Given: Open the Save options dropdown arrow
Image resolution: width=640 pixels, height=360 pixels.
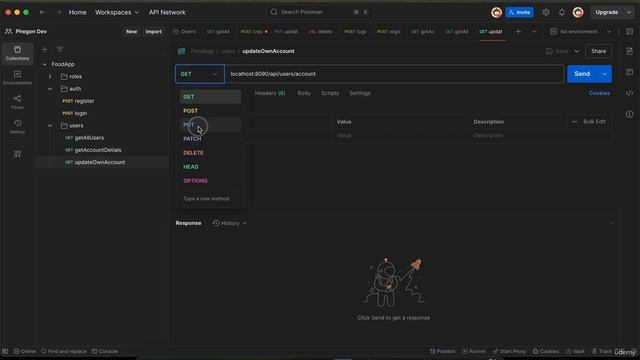Looking at the screenshot, I should click(x=576, y=51).
